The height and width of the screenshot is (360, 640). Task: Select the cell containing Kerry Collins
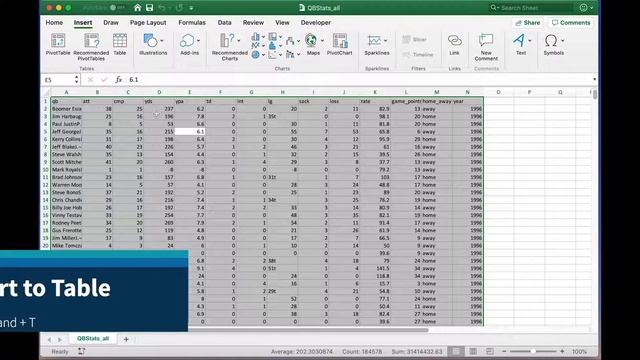click(x=67, y=139)
